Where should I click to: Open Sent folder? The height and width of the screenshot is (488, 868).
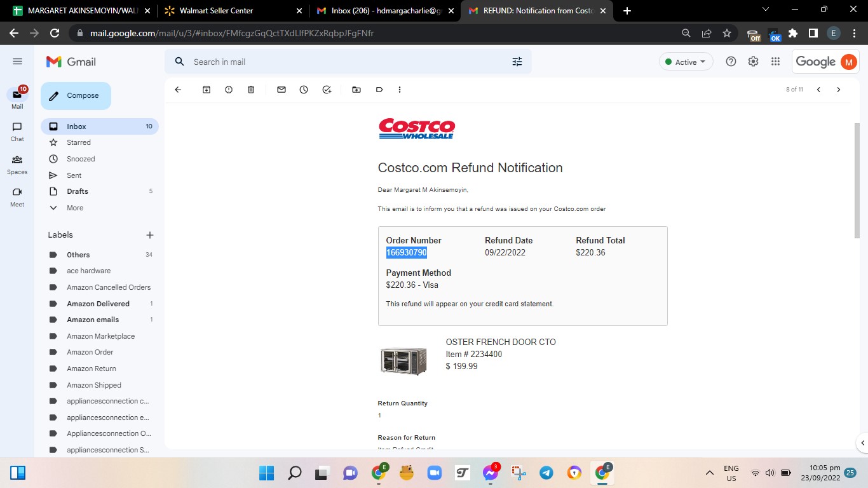click(x=100, y=175)
